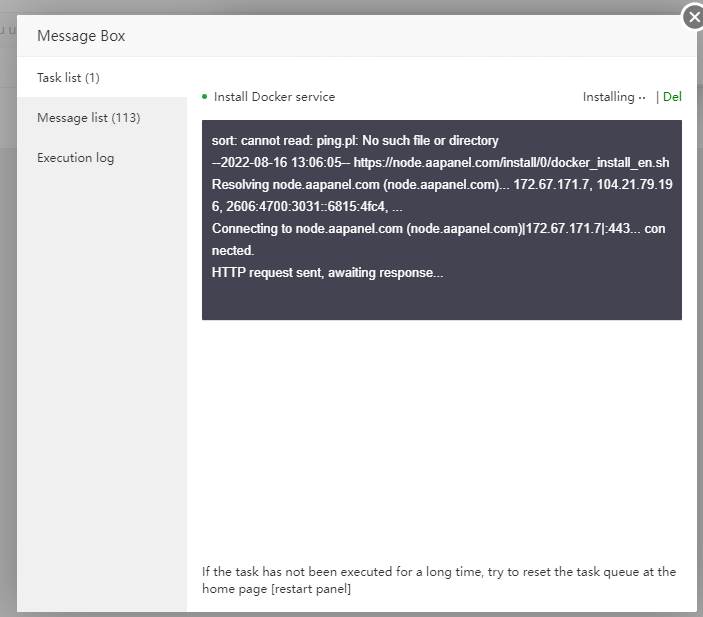Select the Install Docker service task name
Screen dimensions: 703x617
pos(274,97)
